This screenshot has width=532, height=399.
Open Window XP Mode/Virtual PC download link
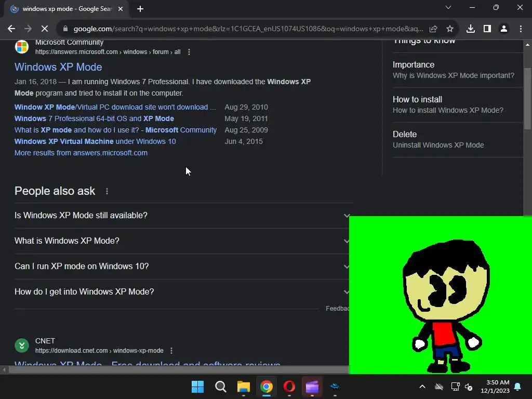pos(115,107)
